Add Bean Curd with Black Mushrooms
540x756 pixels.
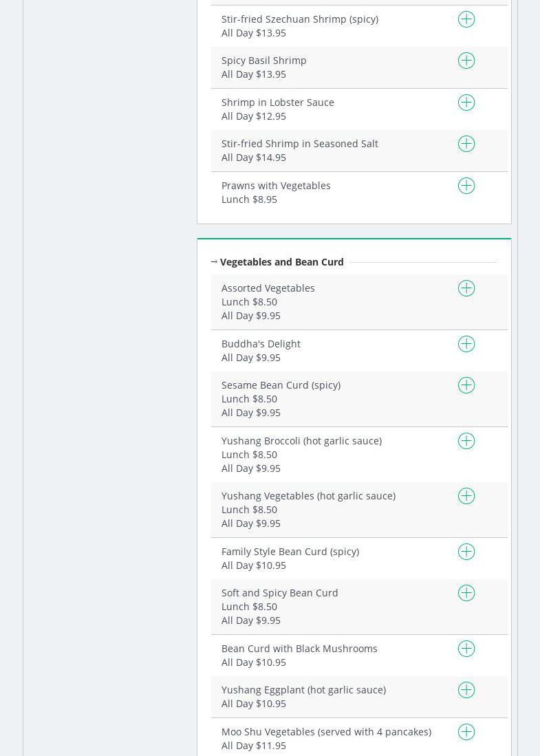tap(466, 649)
